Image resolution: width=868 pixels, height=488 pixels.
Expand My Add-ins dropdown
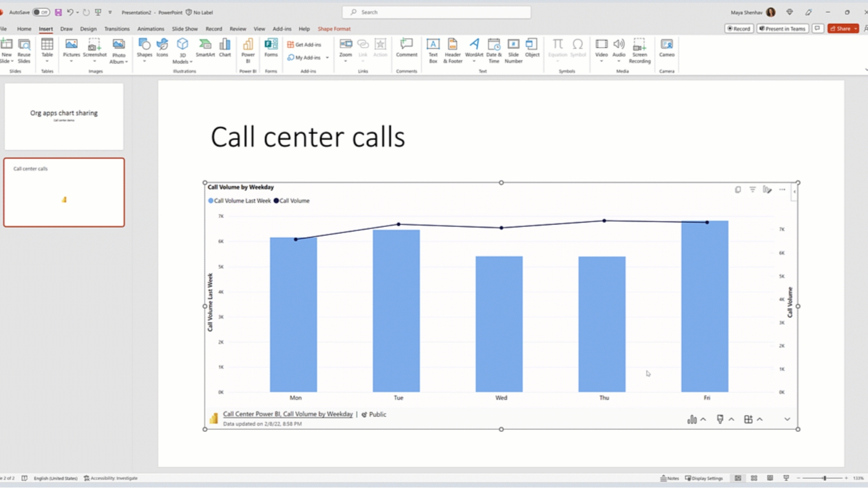click(x=327, y=58)
